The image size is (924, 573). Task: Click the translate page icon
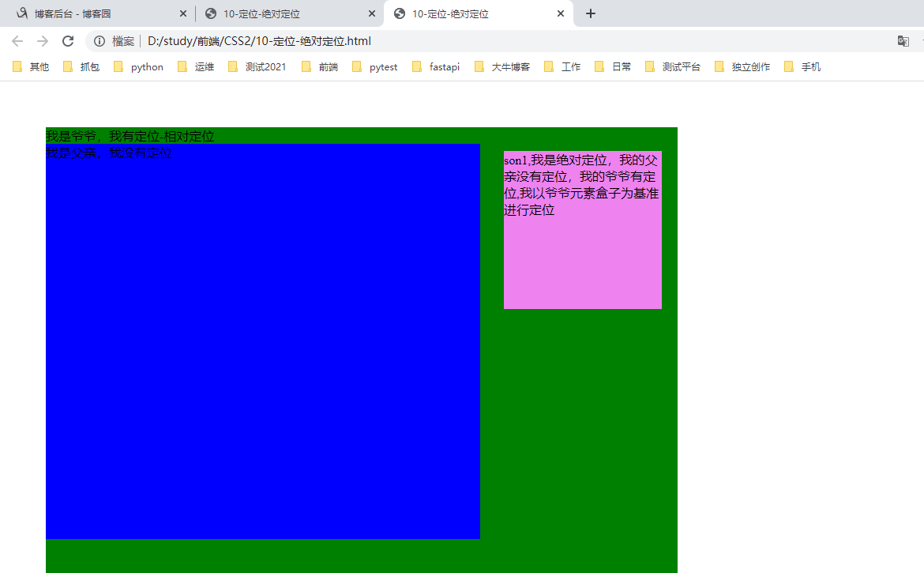coord(903,41)
